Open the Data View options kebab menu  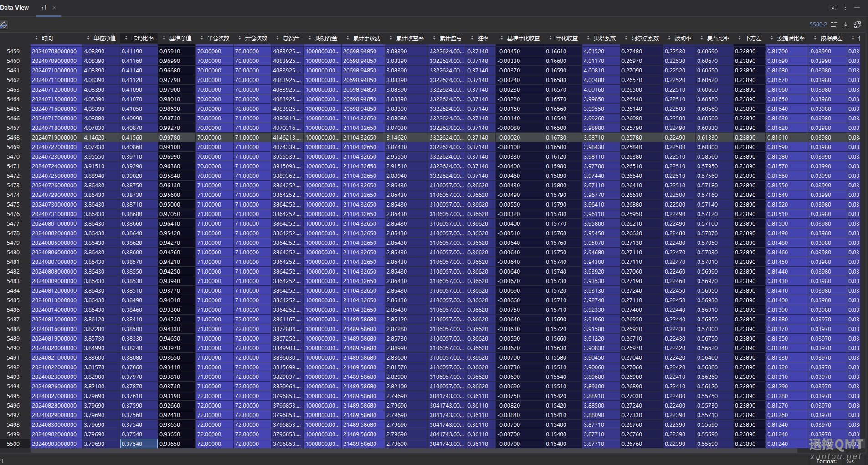point(845,7)
